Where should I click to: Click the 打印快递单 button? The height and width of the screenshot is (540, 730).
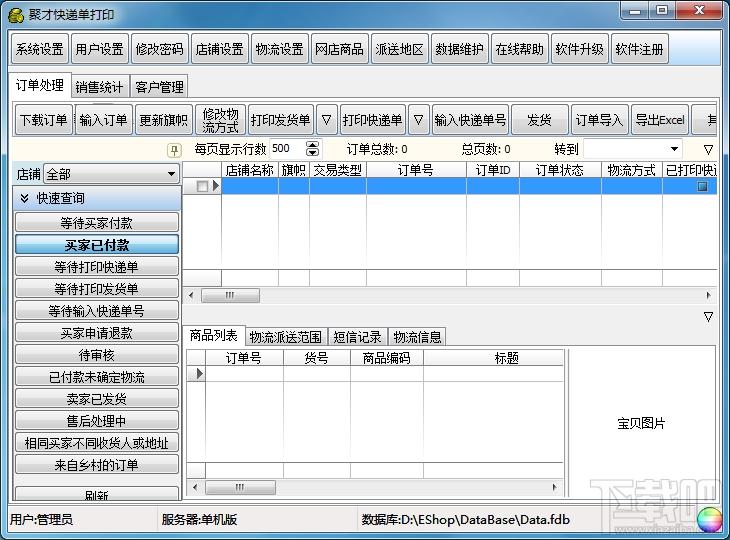(x=373, y=120)
